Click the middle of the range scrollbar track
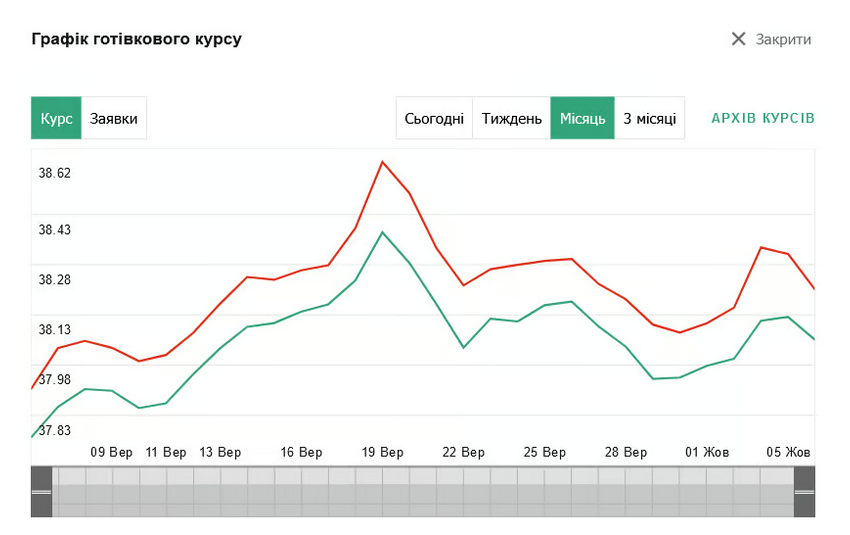The height and width of the screenshot is (535, 850). (423, 492)
